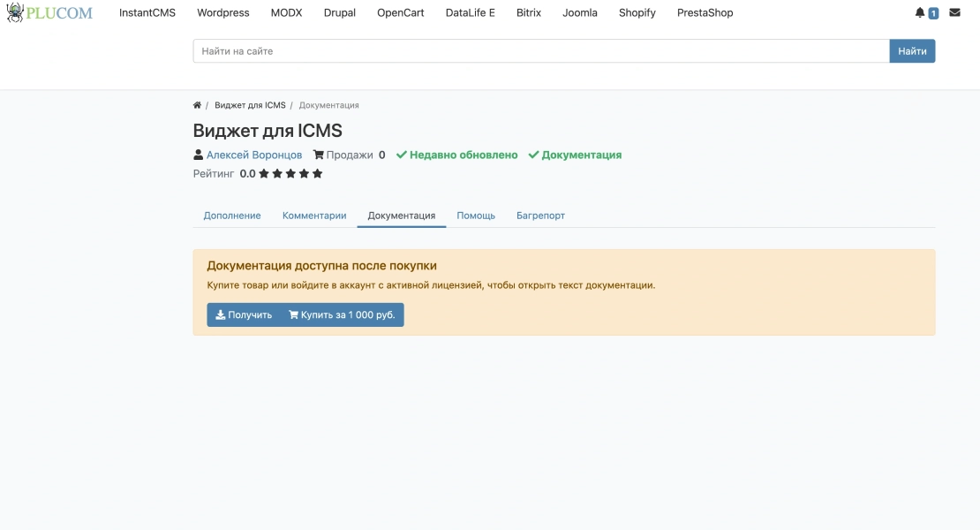The height and width of the screenshot is (530, 980).
Task: Click the green Документация badge
Action: pos(575,155)
